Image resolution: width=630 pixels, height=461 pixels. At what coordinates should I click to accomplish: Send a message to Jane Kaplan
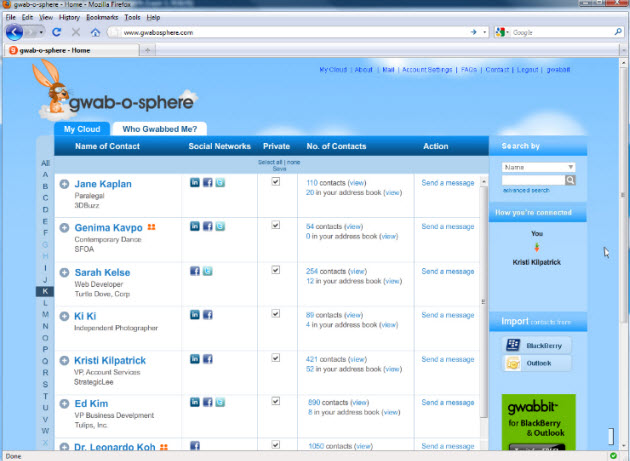pyautogui.click(x=448, y=183)
